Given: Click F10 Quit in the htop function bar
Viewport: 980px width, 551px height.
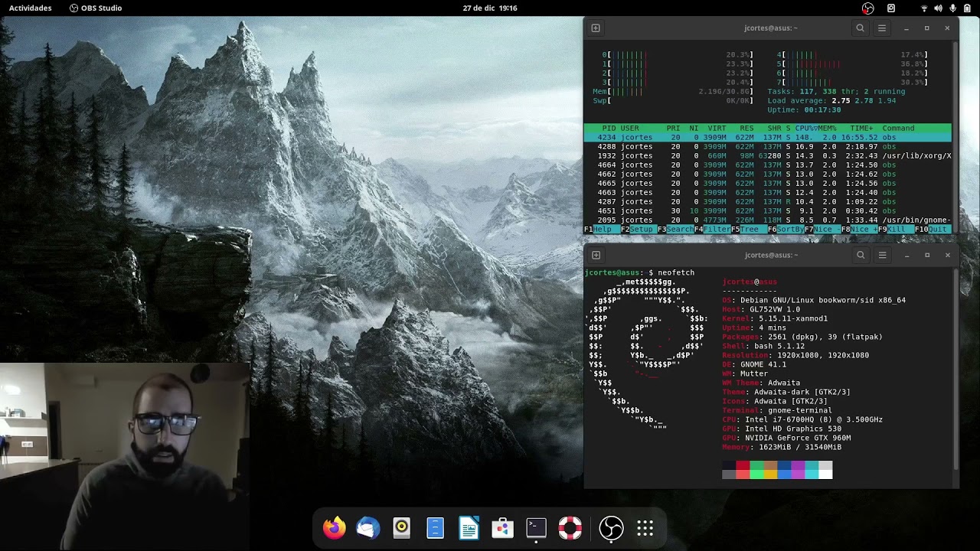Looking at the screenshot, I should pos(932,230).
